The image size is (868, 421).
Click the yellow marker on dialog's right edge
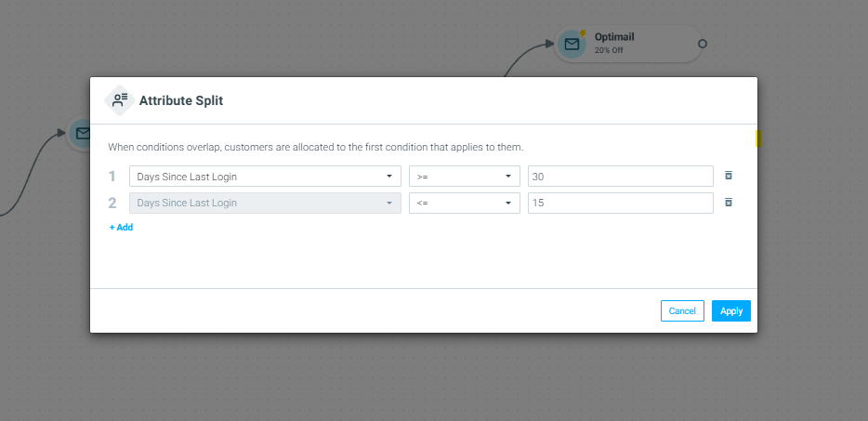(758, 138)
